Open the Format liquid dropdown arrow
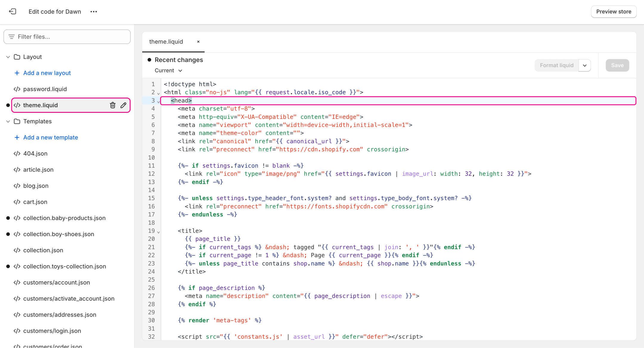The height and width of the screenshot is (348, 644). (x=585, y=65)
